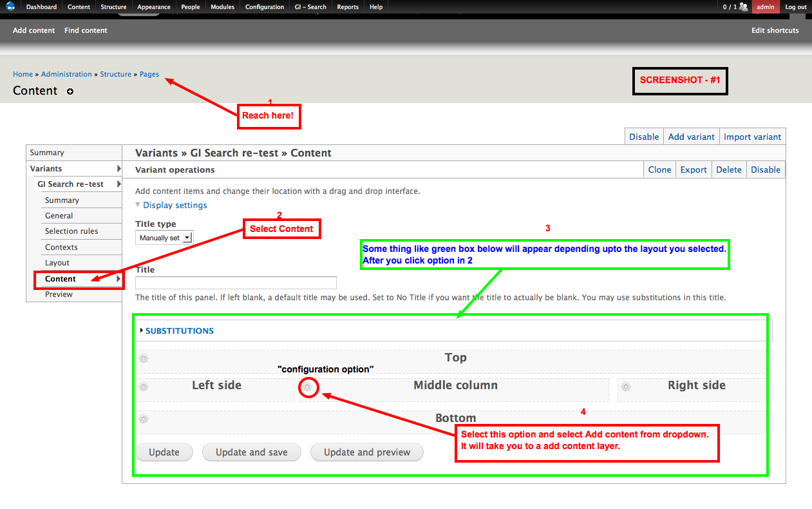
Task: Select the Variants sidebar item
Action: point(74,169)
